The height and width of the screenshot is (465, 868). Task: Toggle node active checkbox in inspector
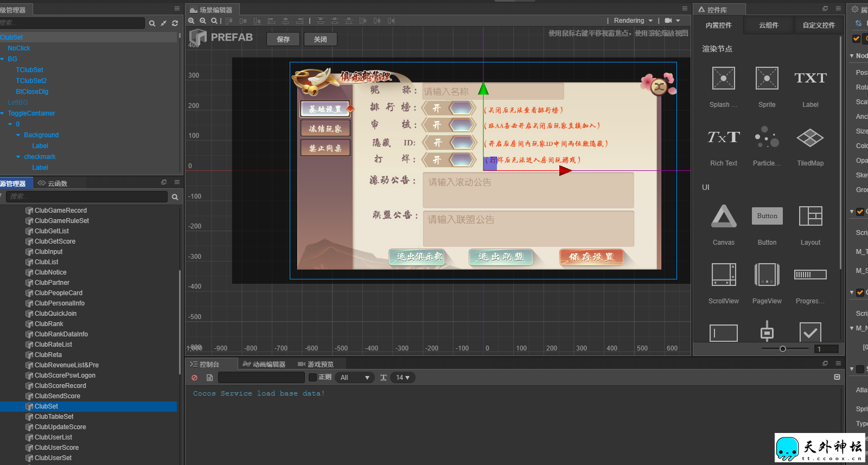pos(856,39)
